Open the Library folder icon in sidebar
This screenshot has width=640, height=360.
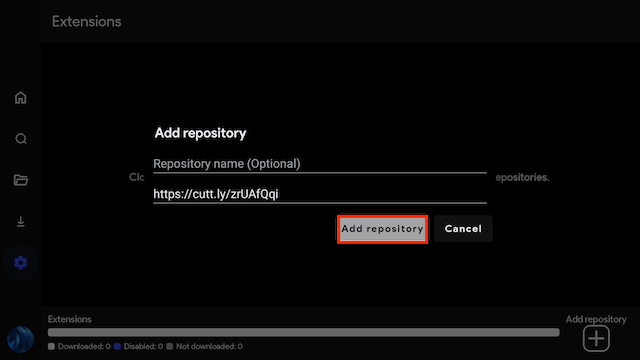tap(20, 180)
